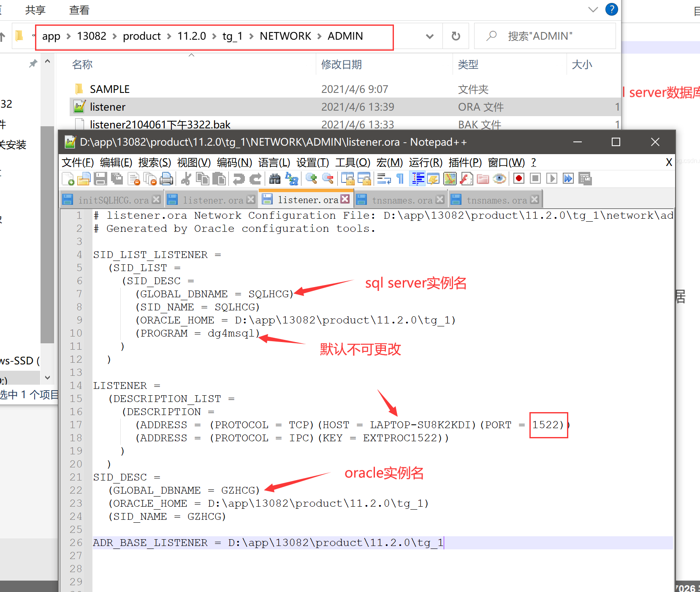Screen dimensions: 700x592
Task: Create a new file in Notepad++ toolbar
Action: pyautogui.click(x=68, y=179)
